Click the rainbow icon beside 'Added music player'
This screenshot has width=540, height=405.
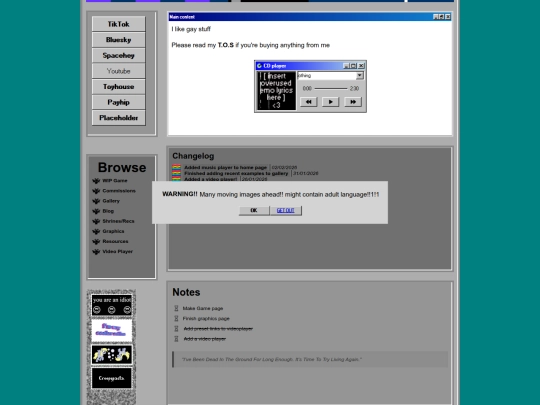click(x=176, y=167)
